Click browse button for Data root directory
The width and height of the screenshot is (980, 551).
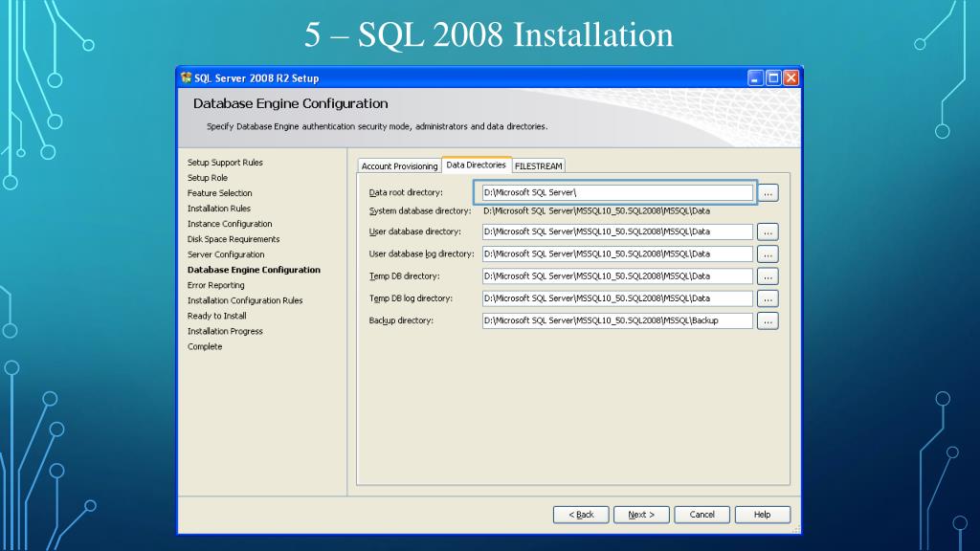point(768,192)
